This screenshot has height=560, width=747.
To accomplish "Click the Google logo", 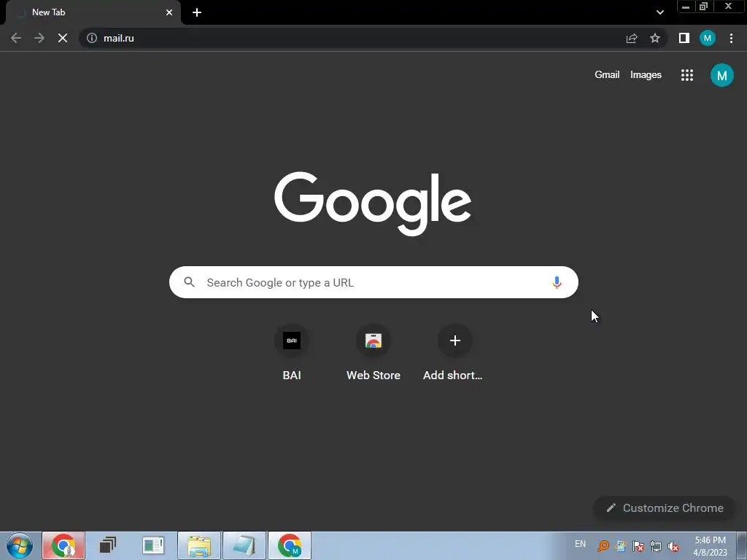I will point(373,204).
